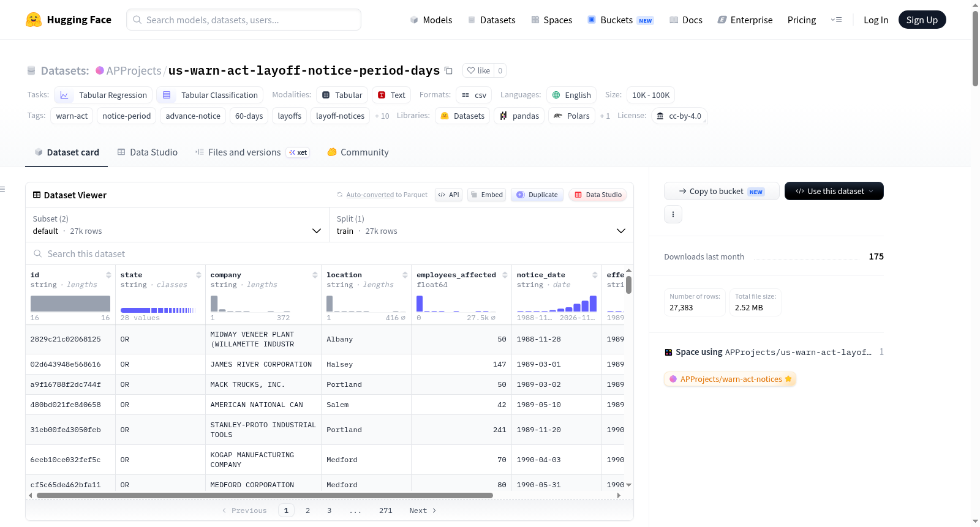Expand the +10 more tags

[x=382, y=116]
